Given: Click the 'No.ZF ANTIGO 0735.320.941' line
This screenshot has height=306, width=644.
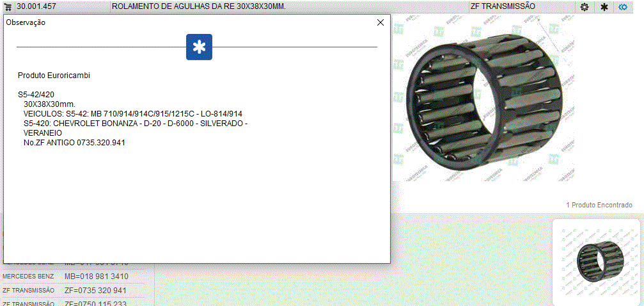Looking at the screenshot, I should click(74, 143).
